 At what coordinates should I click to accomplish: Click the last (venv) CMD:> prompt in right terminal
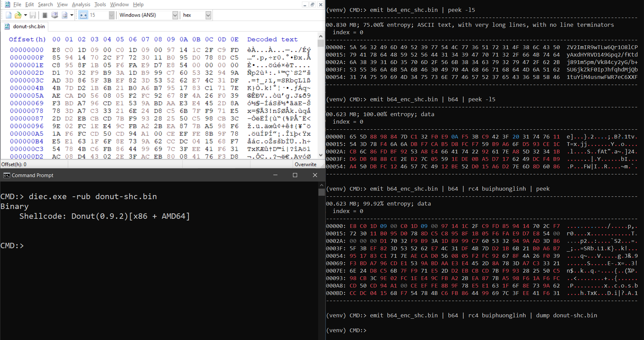(x=346, y=330)
